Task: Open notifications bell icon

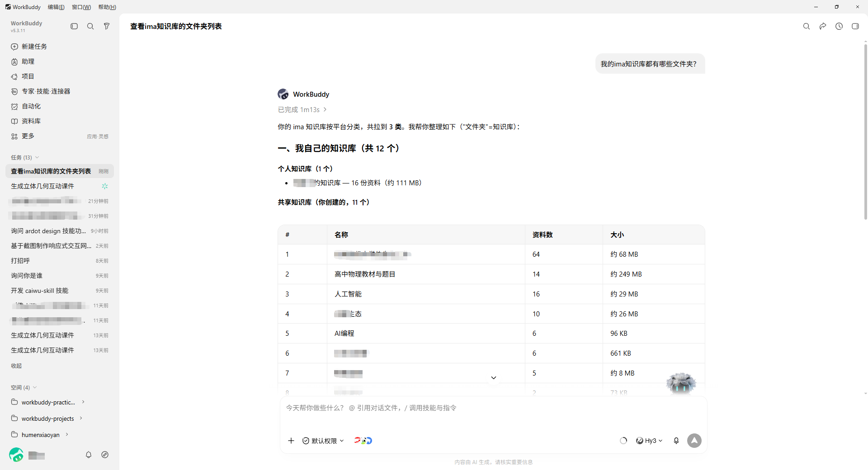Action: pos(89,455)
